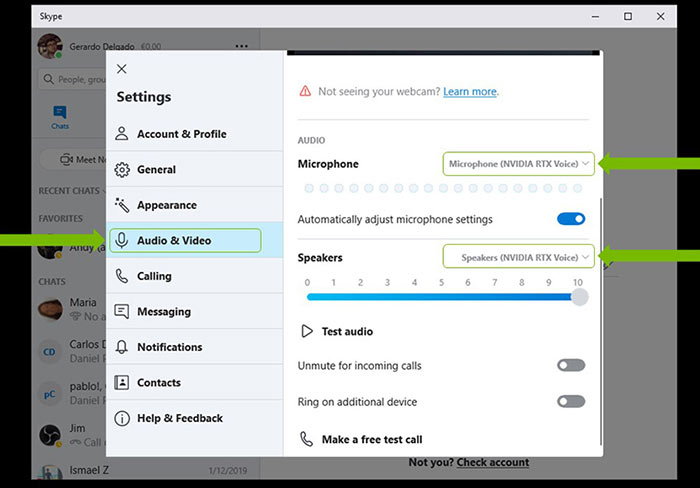700x488 pixels.
Task: Open chat with Jim
Action: [x=72, y=435]
